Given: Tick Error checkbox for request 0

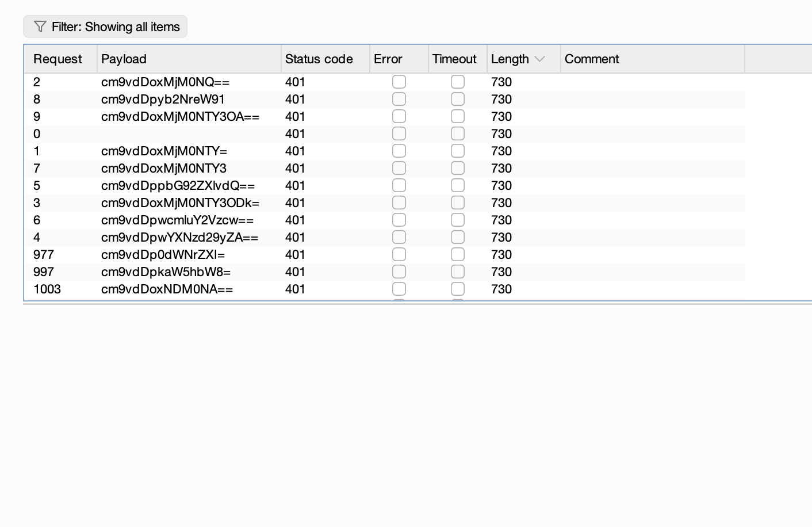Looking at the screenshot, I should (399, 133).
